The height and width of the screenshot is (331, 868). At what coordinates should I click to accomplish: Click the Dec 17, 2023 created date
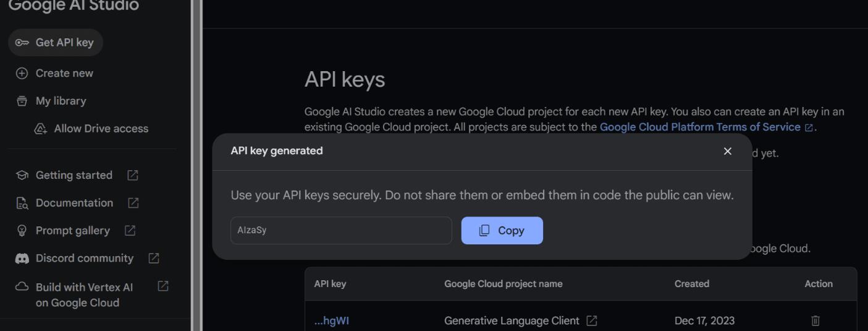pyautogui.click(x=704, y=320)
